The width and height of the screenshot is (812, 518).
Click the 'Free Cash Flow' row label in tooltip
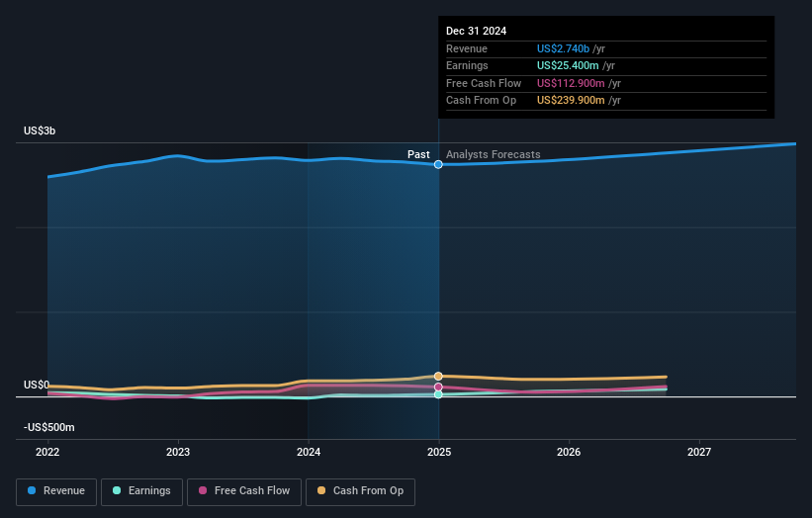pyautogui.click(x=484, y=83)
